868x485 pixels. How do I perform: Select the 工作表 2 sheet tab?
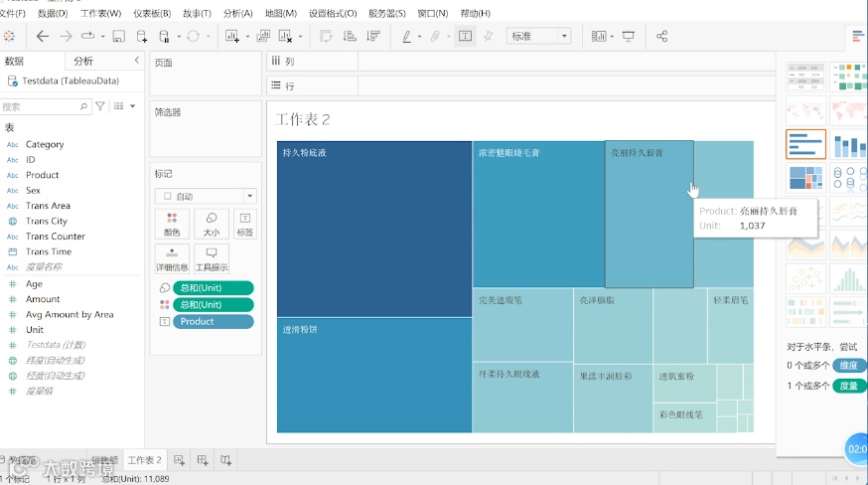144,460
